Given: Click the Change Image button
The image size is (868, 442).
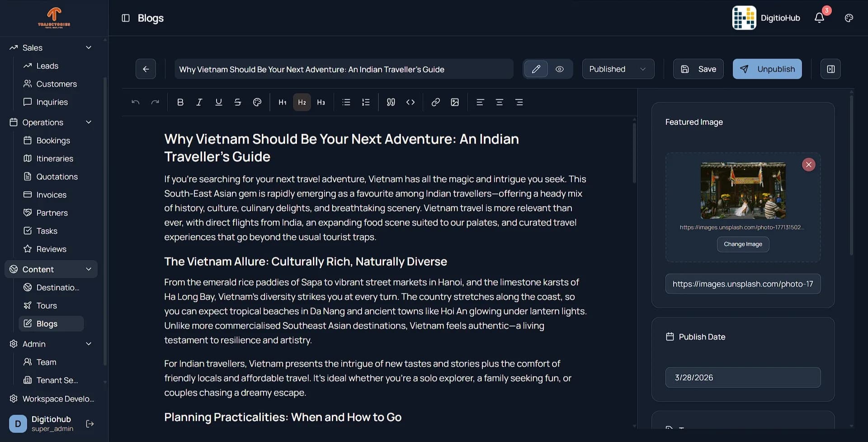Looking at the screenshot, I should click(743, 244).
